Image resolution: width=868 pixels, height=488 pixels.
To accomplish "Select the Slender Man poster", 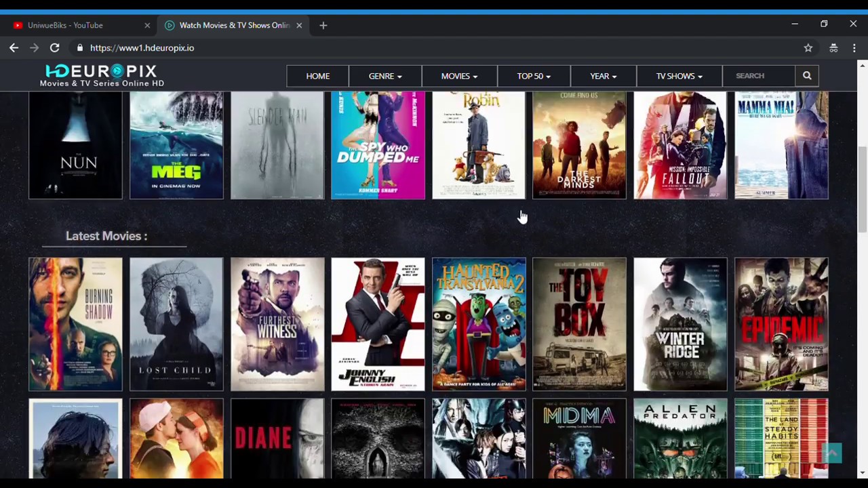I will [x=277, y=145].
